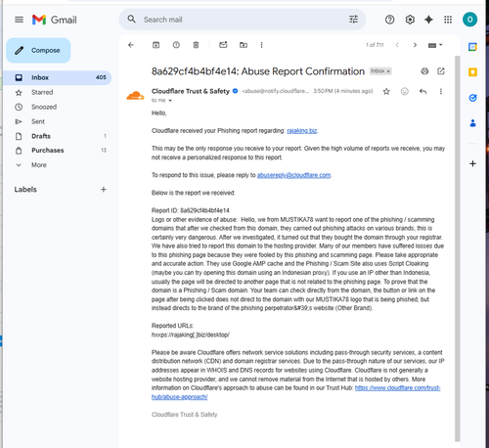Screen dimensions: 489x448
Task: Open the input tools dropdown
Action: (x=435, y=45)
